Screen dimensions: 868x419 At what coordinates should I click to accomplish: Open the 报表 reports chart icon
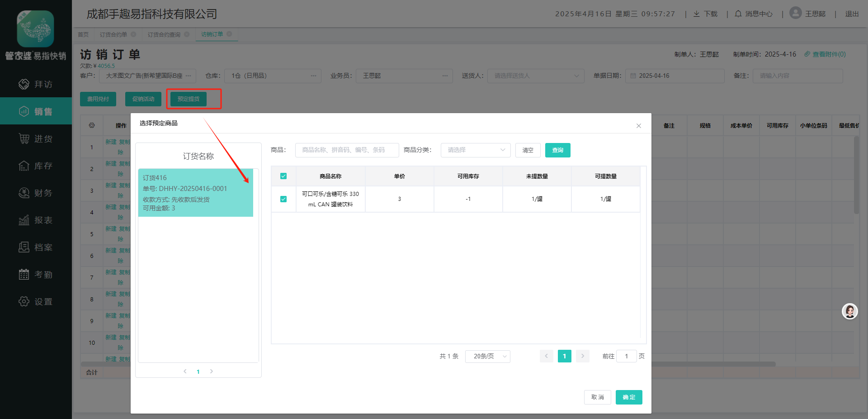24,220
